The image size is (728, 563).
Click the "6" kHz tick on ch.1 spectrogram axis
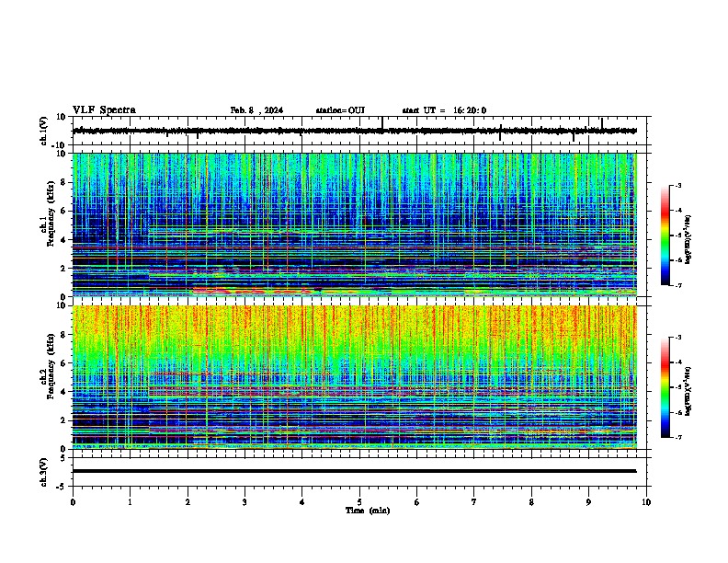point(64,211)
